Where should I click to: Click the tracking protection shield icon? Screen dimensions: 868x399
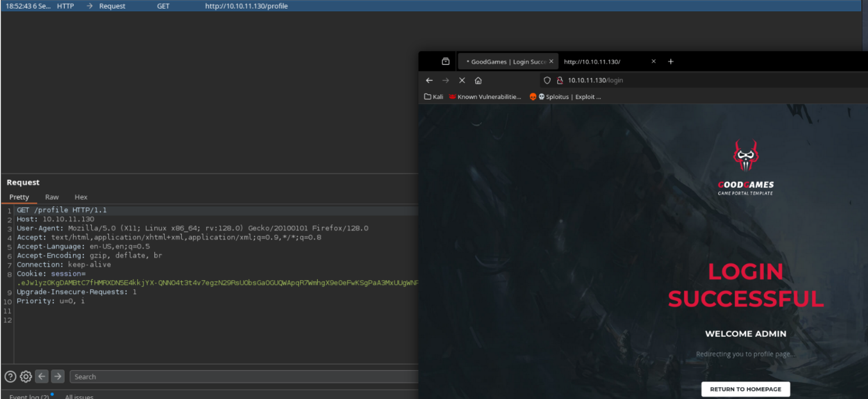pyautogui.click(x=547, y=81)
